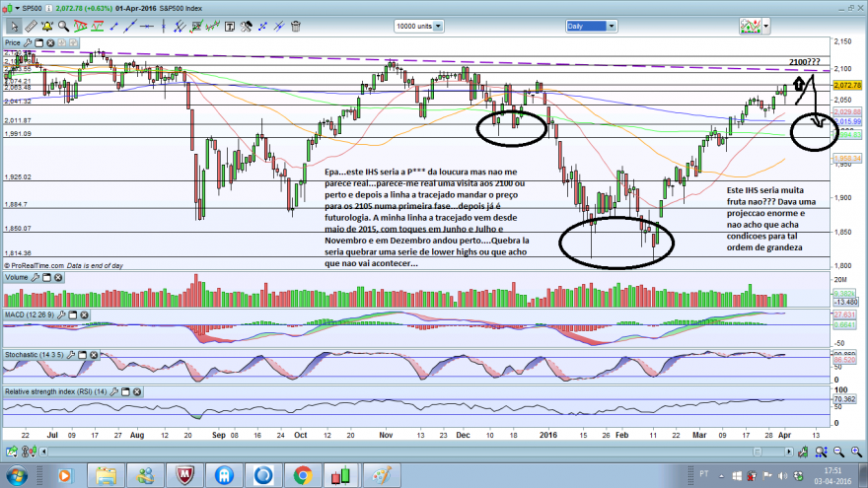
Task: Open Paint palette icon in taskbar
Action: tap(382, 475)
